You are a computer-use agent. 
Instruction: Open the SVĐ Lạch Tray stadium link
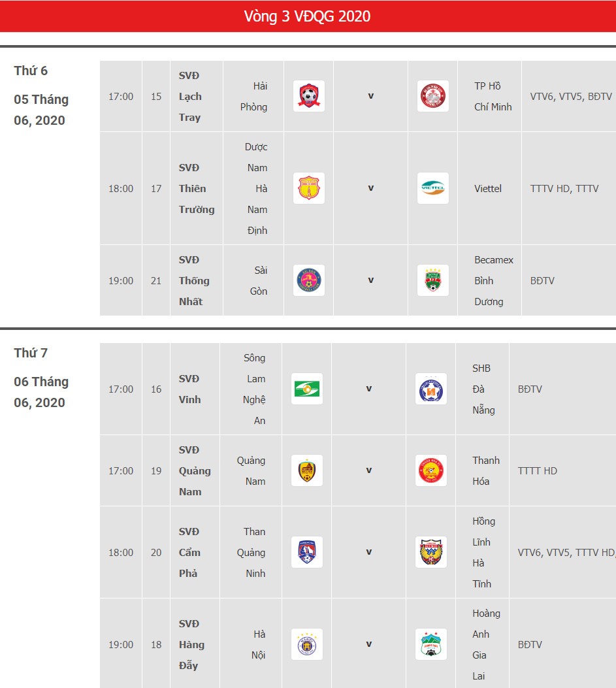(x=190, y=97)
